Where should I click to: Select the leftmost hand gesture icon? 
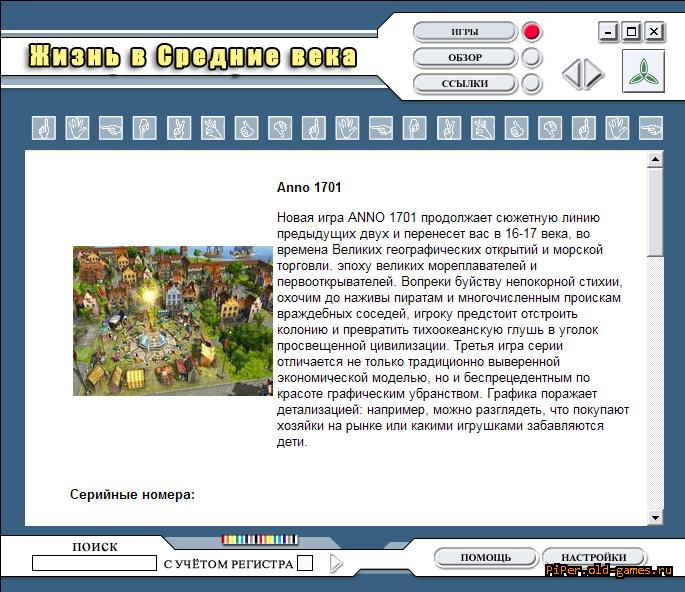coord(44,128)
